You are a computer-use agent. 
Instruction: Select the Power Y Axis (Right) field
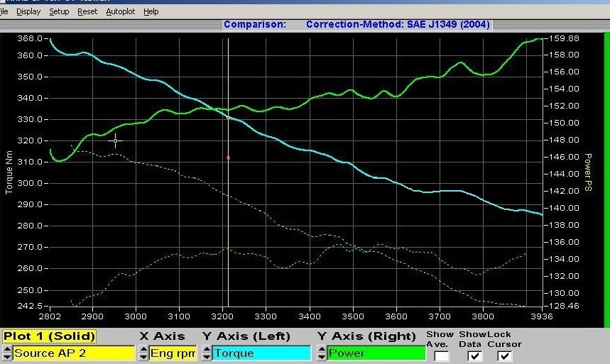coord(376,353)
